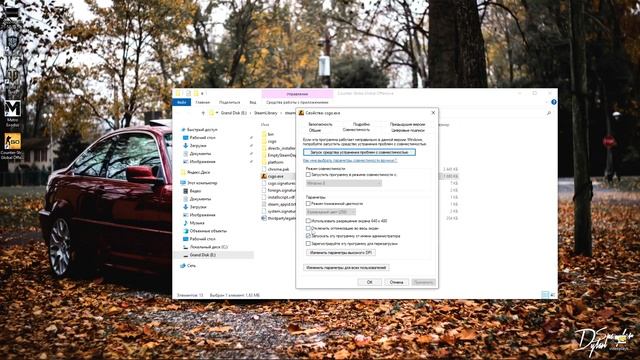Open Explorer help question mark icon
Viewport: 640px width, 360px height.
pyautogui.click(x=553, y=102)
